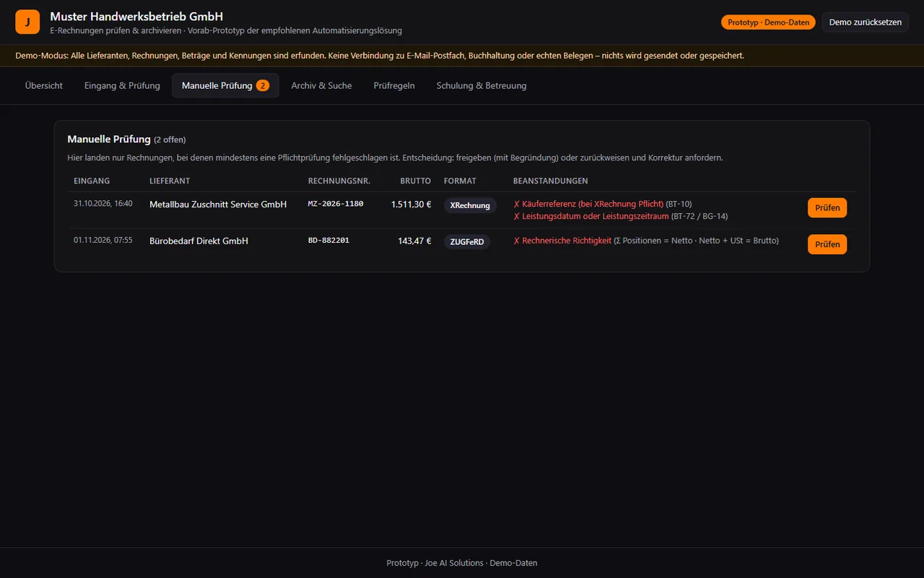
Task: Click the Brutto column header
Action: pyautogui.click(x=416, y=181)
